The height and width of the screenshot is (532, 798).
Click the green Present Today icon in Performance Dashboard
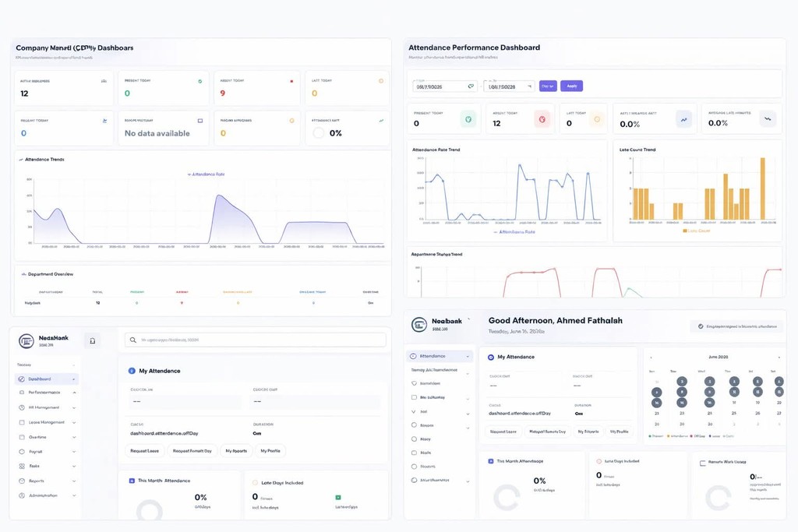468,119
